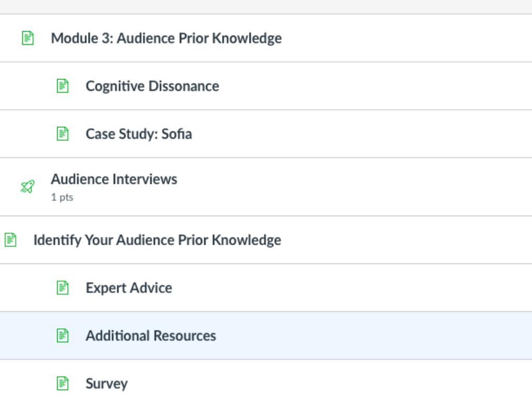Click the page icon next to Cognitive Dissonance
Screen dimensions: 532x399
[x=62, y=86]
